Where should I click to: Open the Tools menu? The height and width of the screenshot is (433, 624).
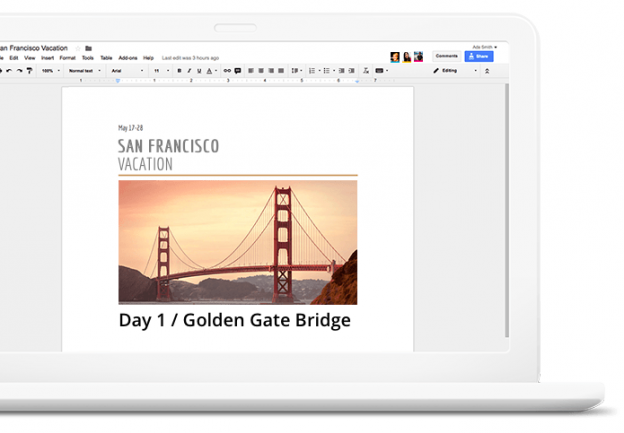pos(88,58)
